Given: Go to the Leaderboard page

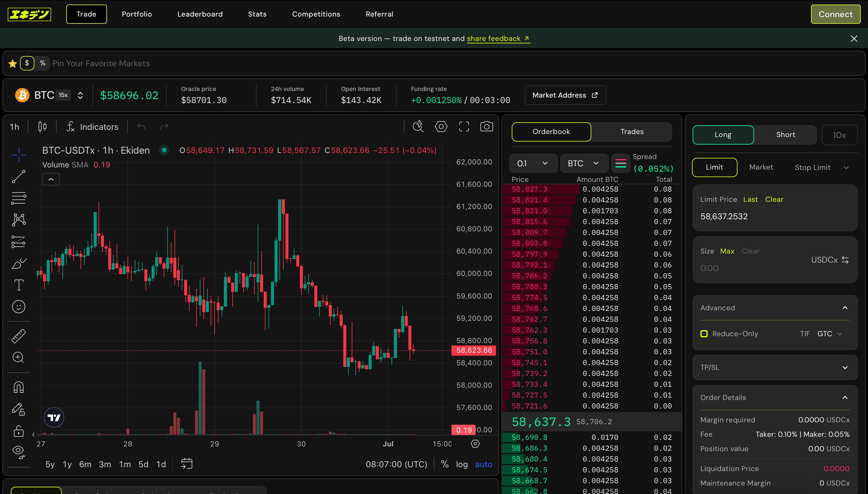Looking at the screenshot, I should (200, 14).
